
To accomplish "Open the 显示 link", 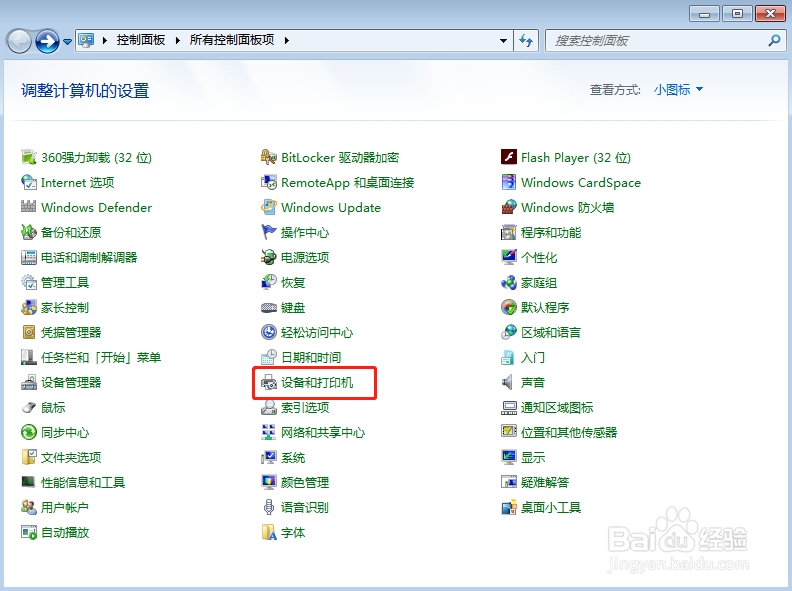I will pos(533,457).
